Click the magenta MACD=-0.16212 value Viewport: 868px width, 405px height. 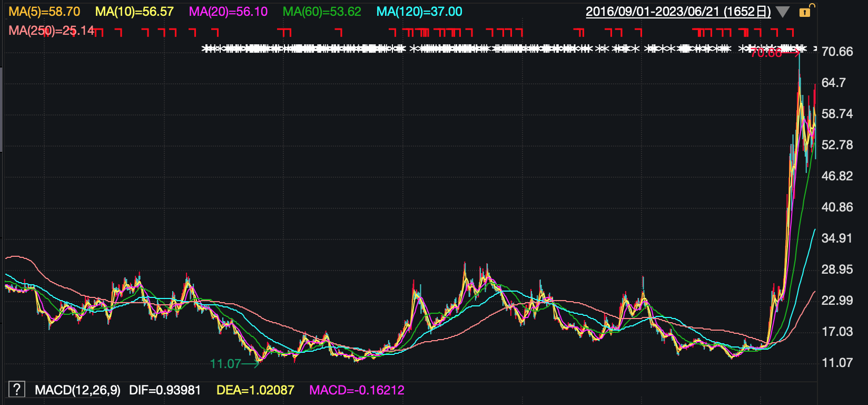tap(357, 390)
